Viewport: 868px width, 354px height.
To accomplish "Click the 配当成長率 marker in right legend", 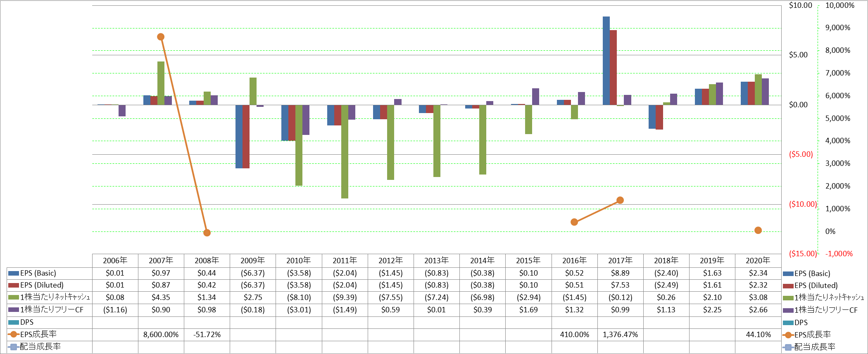I will click(788, 347).
